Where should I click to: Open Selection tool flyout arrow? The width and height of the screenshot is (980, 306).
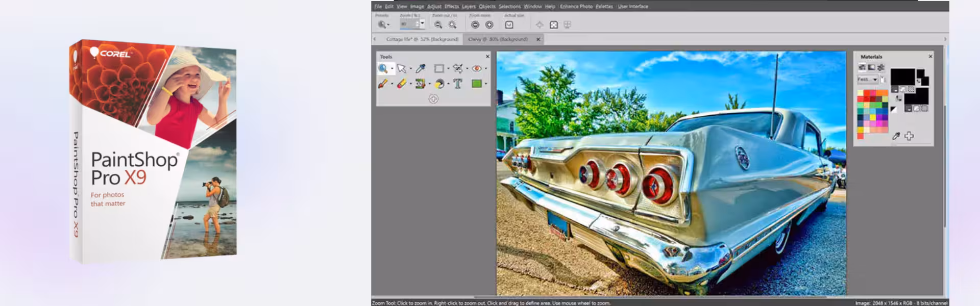448,69
